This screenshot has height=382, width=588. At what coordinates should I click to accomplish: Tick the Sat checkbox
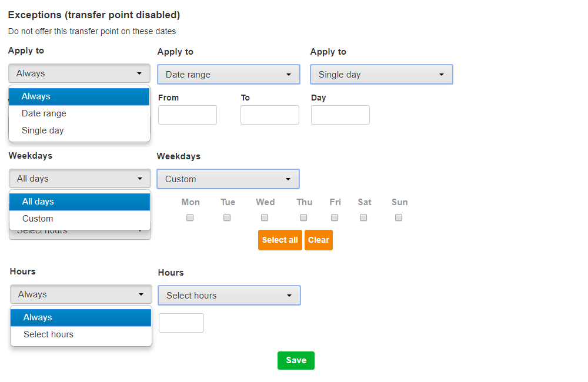tap(363, 217)
